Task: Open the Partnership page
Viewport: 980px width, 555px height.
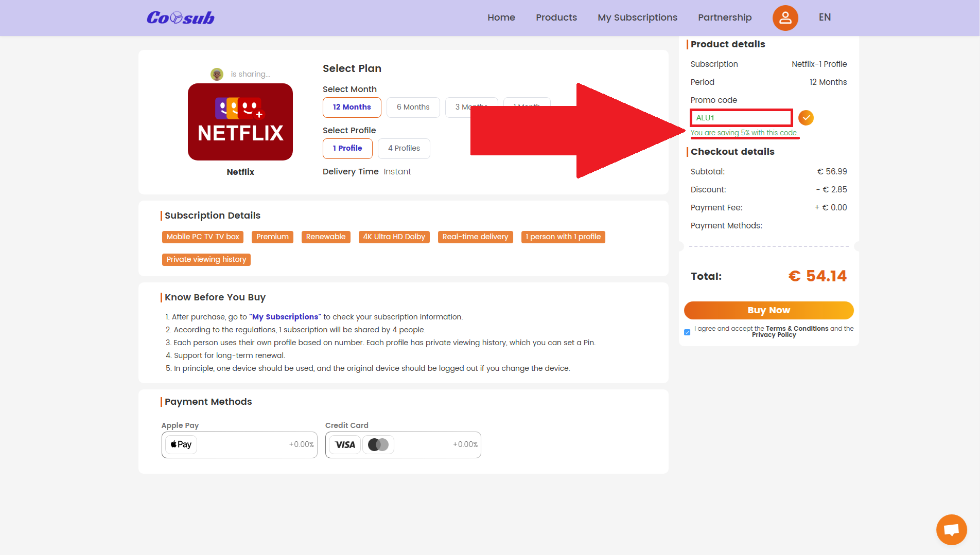Action: coord(725,17)
